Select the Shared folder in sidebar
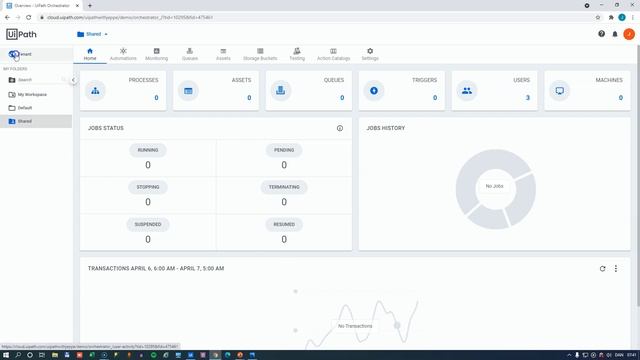640x360 pixels. tap(36, 121)
